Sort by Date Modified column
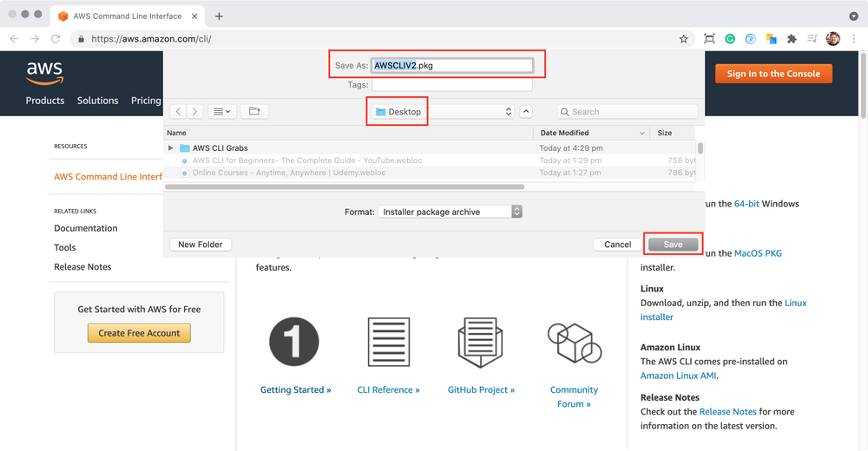 point(592,133)
